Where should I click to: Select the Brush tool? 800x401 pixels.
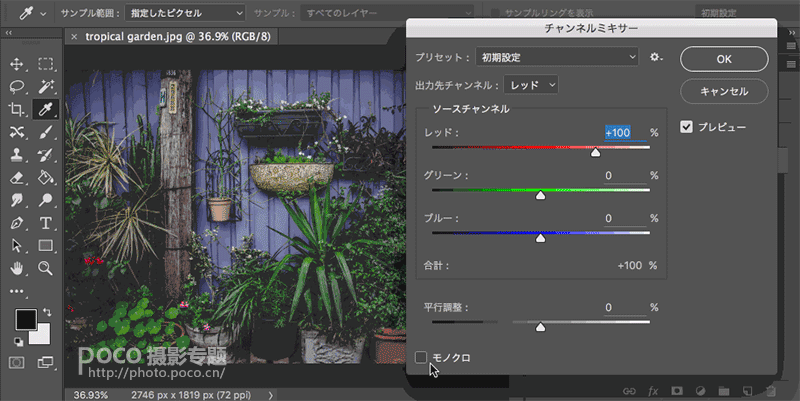point(45,132)
